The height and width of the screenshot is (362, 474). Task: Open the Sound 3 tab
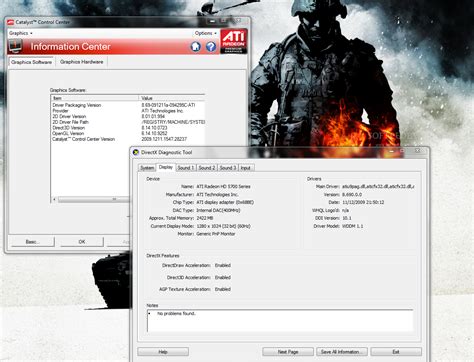(x=228, y=168)
